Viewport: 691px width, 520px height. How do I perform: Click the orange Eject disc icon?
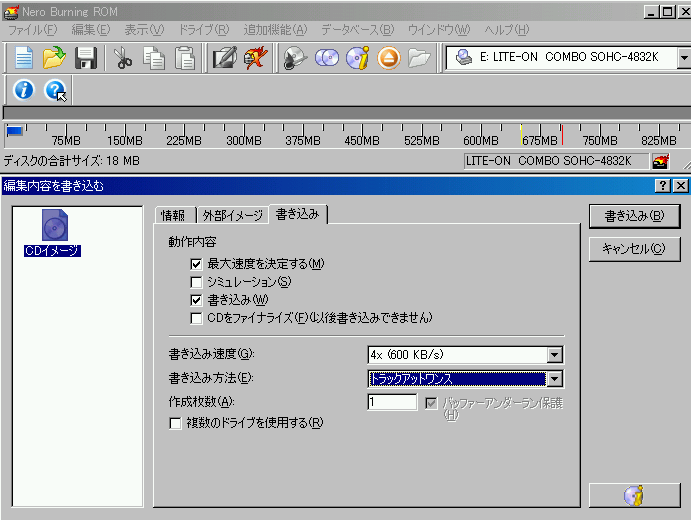point(388,58)
